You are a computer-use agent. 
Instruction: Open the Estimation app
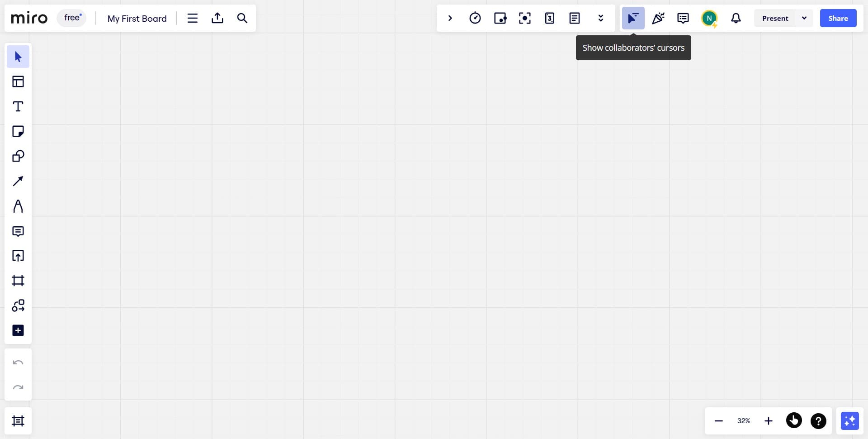coord(550,18)
